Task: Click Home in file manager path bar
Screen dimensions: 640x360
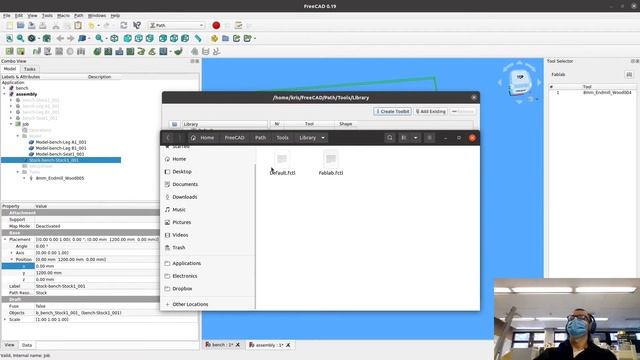Action: [203, 138]
